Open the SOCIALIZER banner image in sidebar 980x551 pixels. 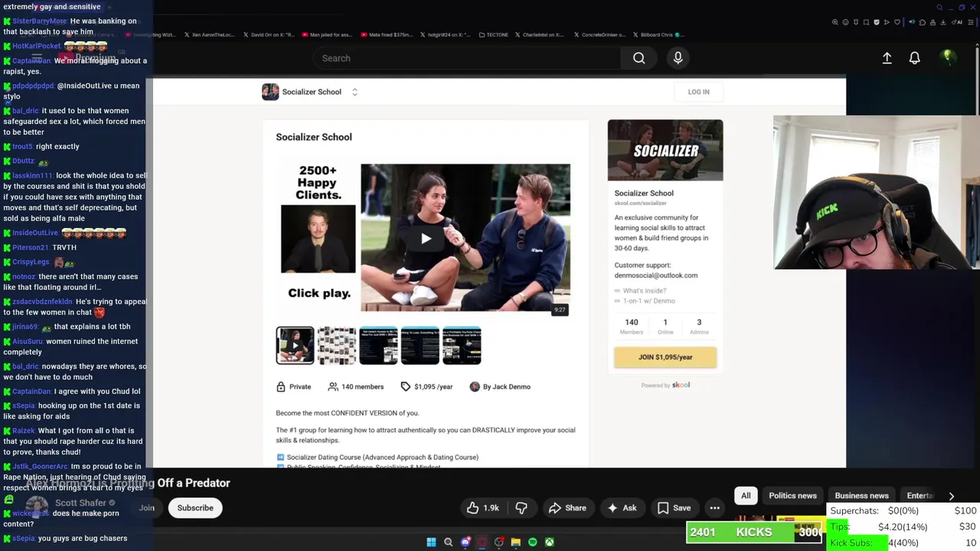coord(665,150)
